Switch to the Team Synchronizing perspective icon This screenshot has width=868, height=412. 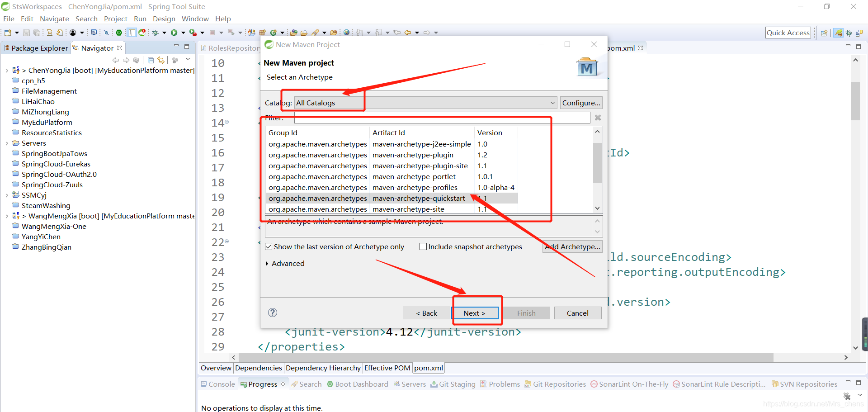(x=859, y=33)
